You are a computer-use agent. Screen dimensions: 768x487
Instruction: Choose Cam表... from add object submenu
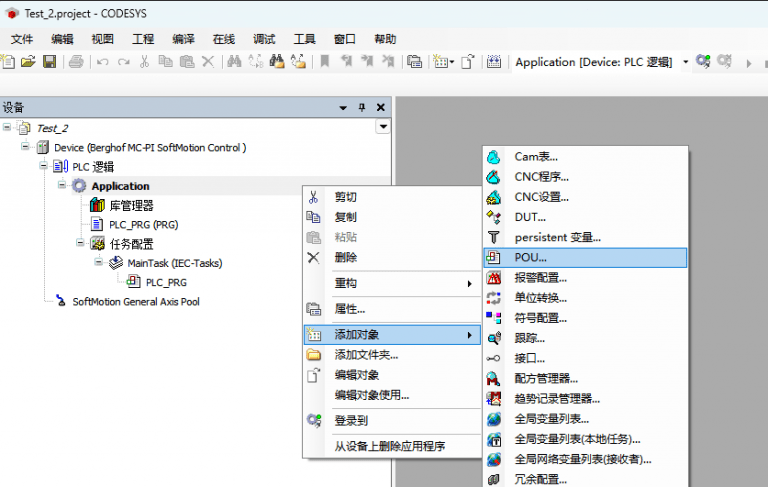click(535, 157)
